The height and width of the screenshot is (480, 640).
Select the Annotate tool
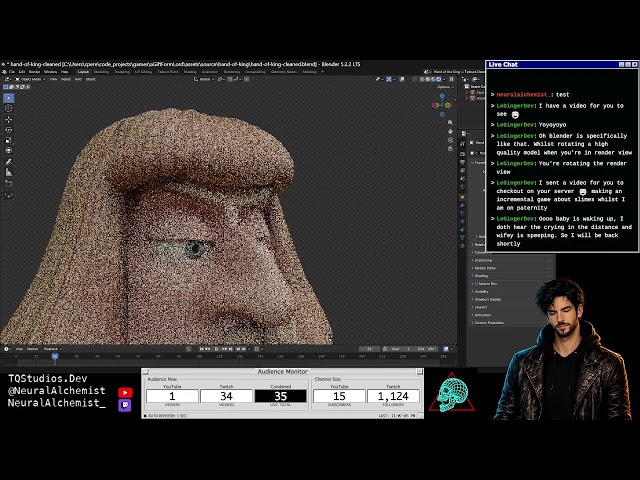click(9, 162)
